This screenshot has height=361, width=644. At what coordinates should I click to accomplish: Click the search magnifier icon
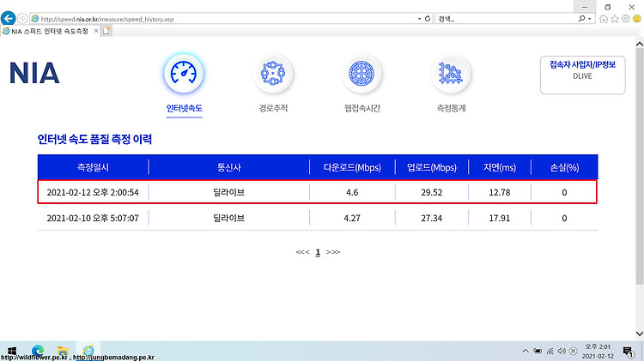pyautogui.click(x=581, y=19)
